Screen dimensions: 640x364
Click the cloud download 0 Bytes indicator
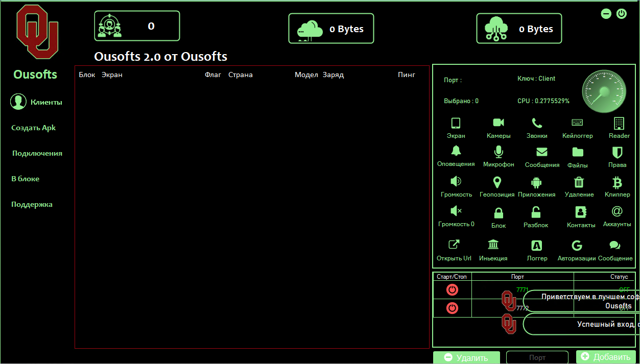coord(331,29)
